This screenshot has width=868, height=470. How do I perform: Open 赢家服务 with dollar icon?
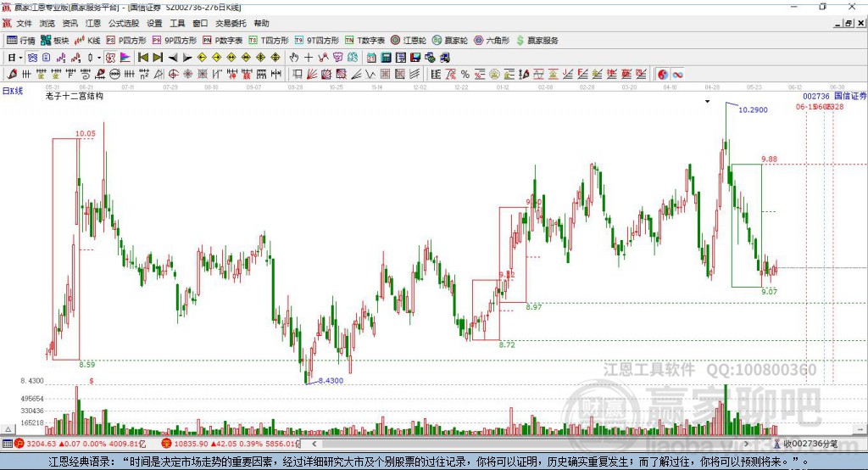[537, 41]
